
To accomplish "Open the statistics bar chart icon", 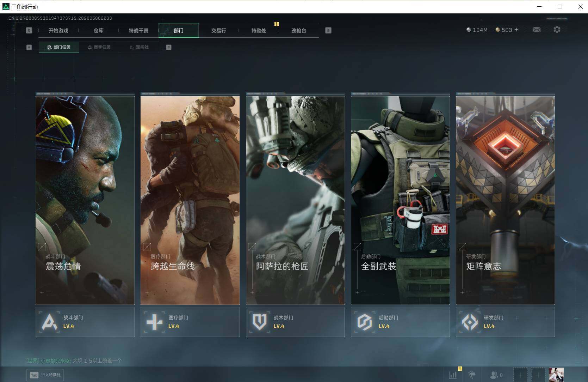I will click(453, 375).
